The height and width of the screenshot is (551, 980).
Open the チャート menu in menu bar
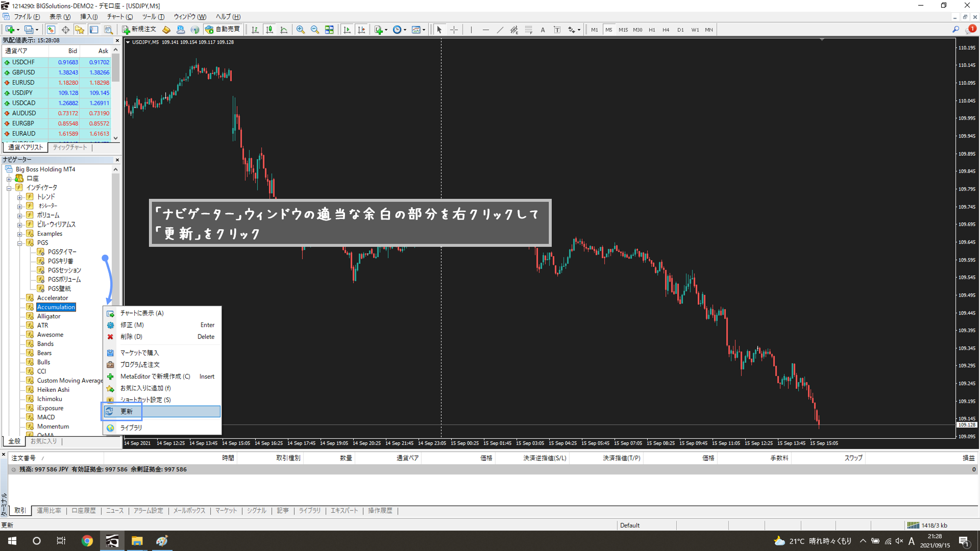pos(119,17)
